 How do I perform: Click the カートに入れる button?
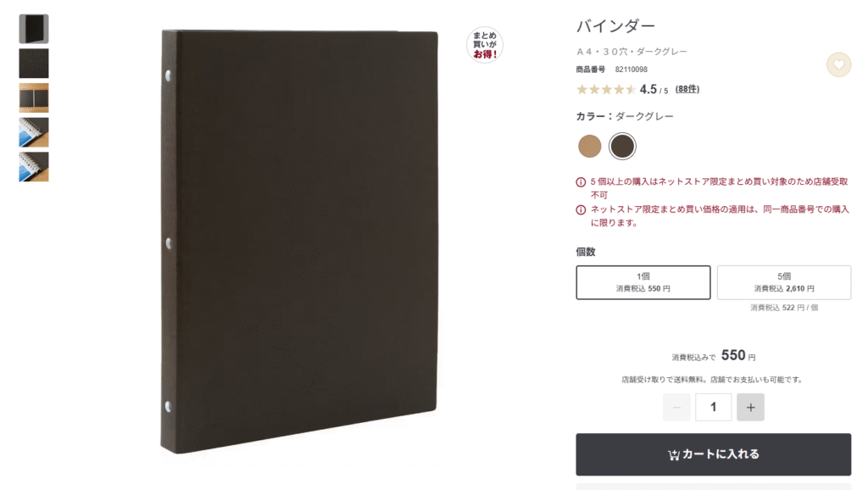(714, 454)
